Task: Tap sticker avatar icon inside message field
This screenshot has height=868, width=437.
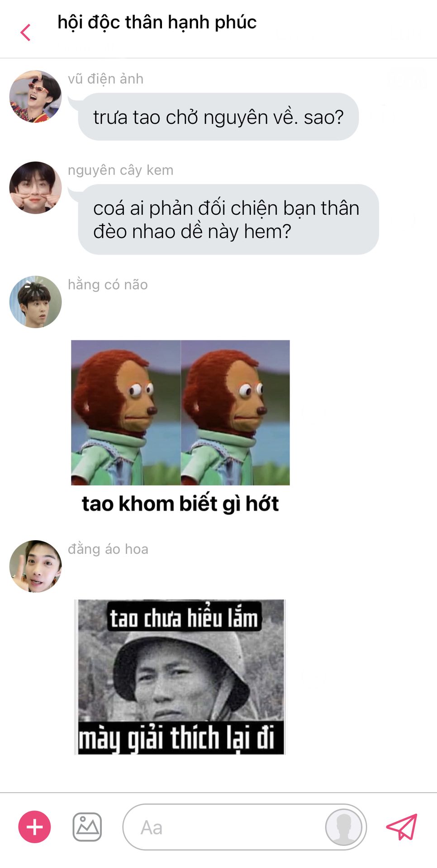Action: point(344,827)
